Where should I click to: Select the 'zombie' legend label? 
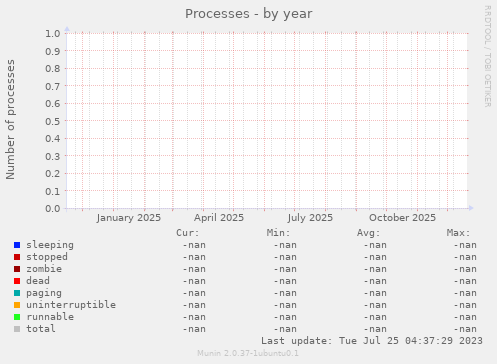pyautogui.click(x=44, y=269)
